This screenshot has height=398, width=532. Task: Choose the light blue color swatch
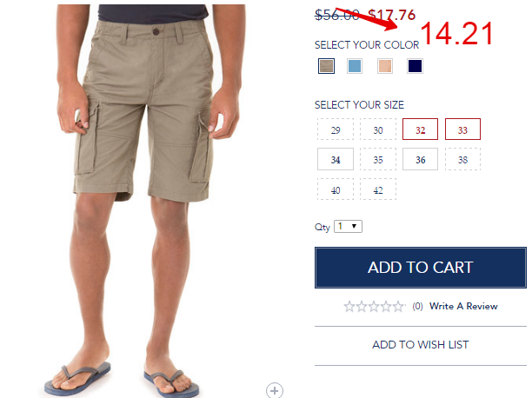(355, 66)
